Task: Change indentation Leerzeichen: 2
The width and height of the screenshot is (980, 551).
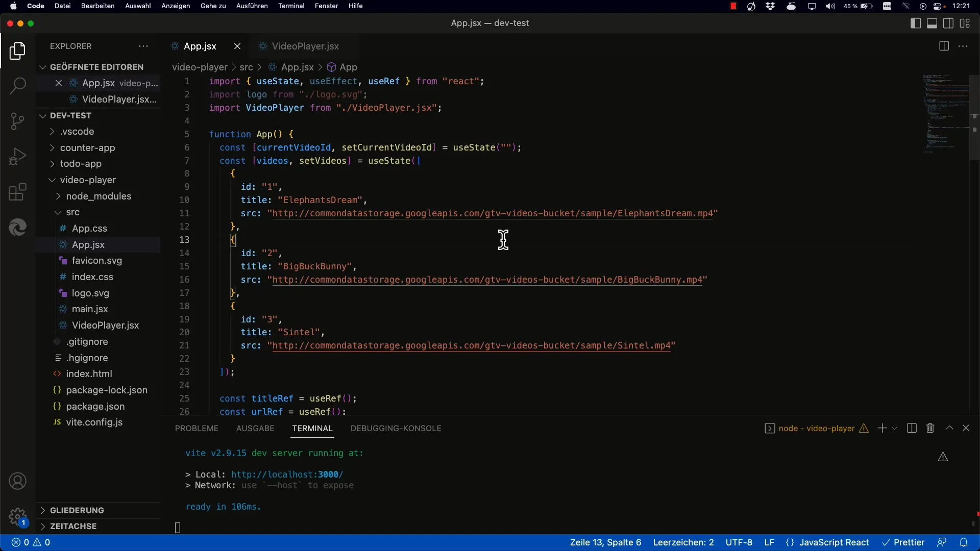Action: pos(683,542)
